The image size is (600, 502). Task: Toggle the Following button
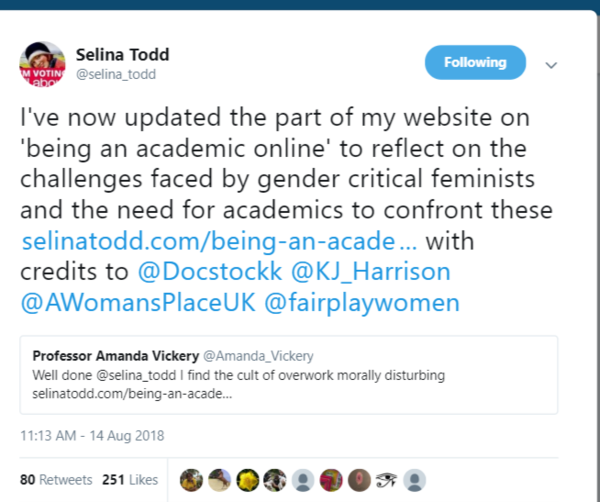475,63
